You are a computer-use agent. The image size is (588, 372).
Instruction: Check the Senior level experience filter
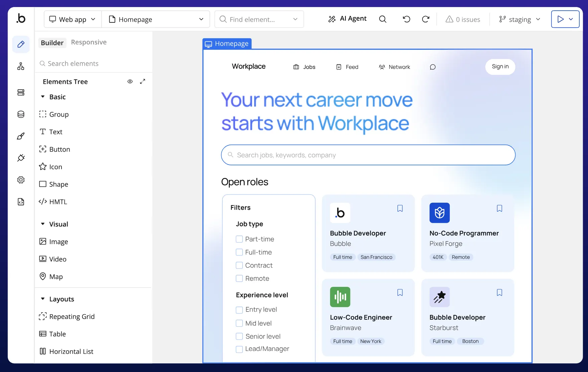click(x=239, y=336)
